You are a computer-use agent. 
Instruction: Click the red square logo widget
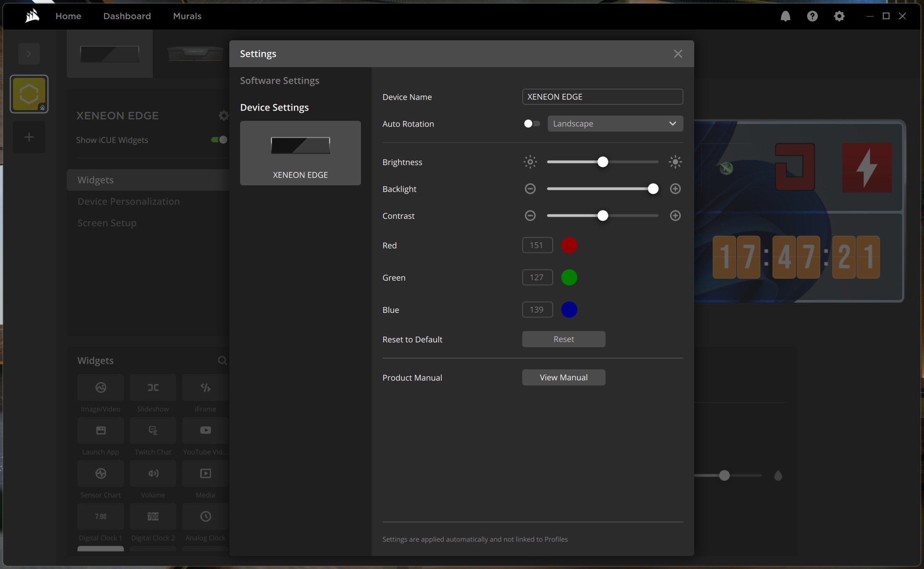click(x=795, y=167)
